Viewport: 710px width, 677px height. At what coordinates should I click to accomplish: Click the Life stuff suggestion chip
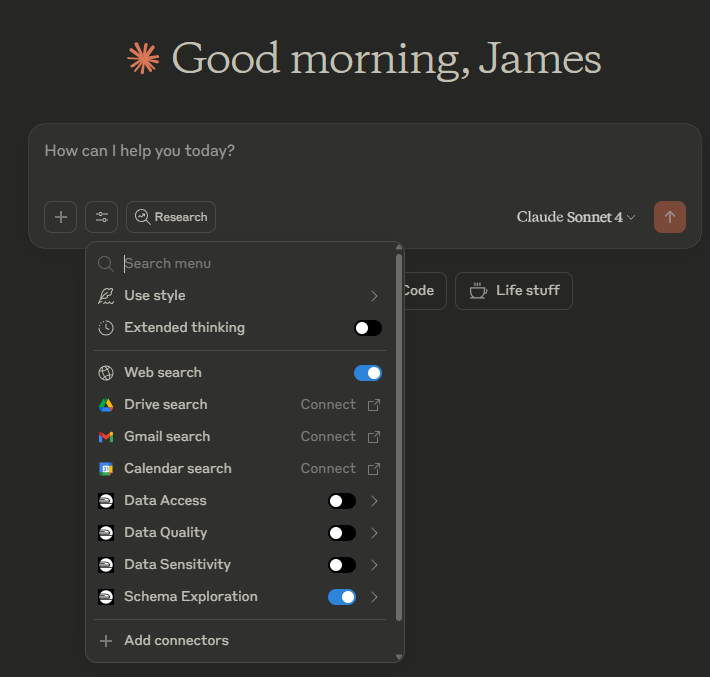point(513,291)
